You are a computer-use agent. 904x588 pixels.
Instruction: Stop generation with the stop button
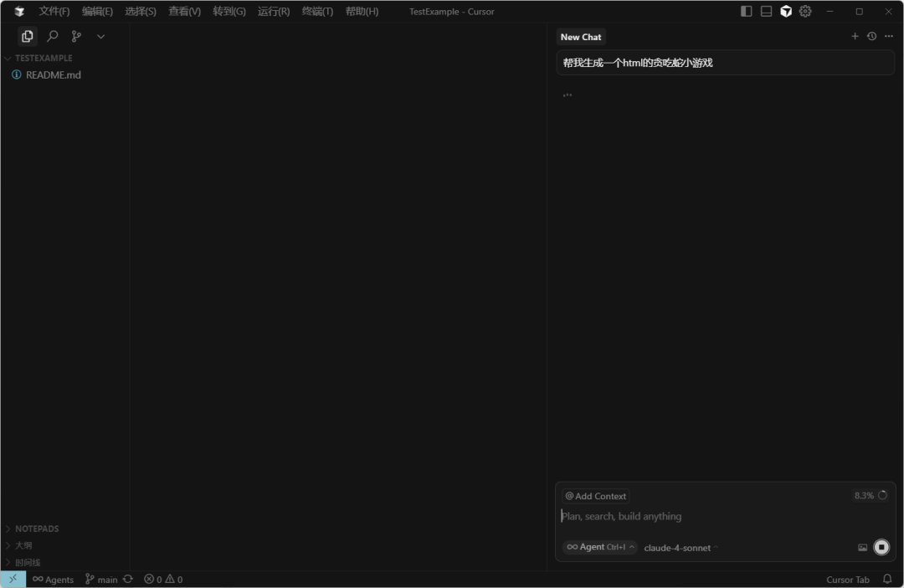pos(881,547)
